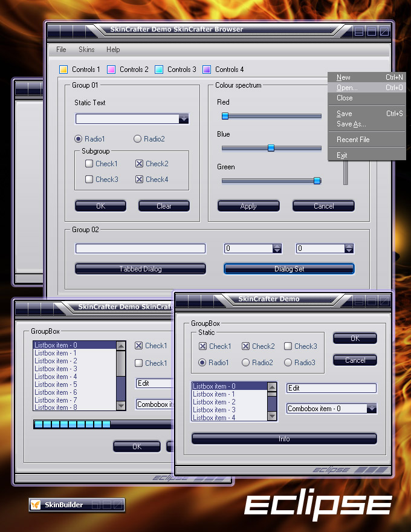The image size is (411, 532).
Task: Click the Apply button in Colour spectrum
Action: point(248,206)
